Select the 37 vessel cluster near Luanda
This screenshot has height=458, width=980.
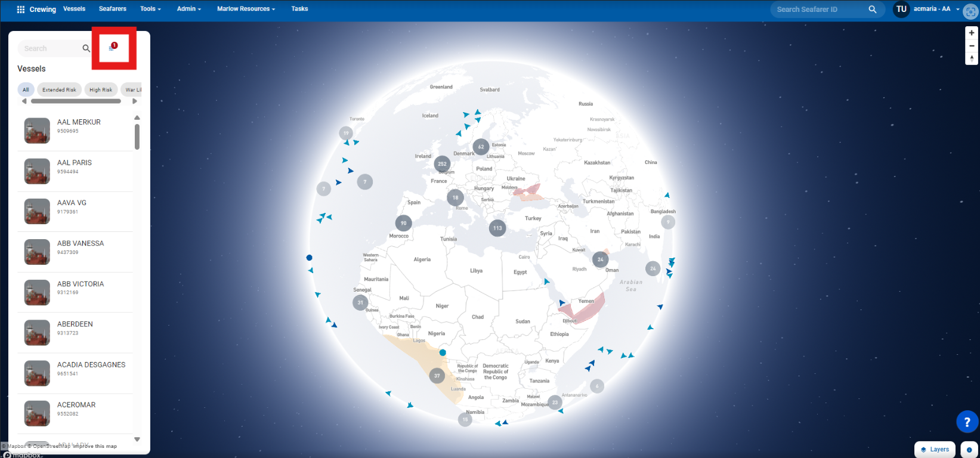click(437, 376)
